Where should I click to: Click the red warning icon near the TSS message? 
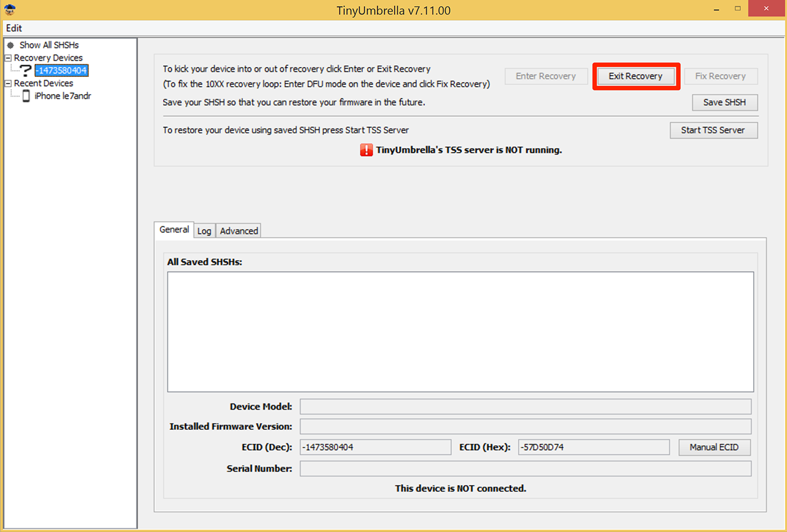tap(366, 149)
